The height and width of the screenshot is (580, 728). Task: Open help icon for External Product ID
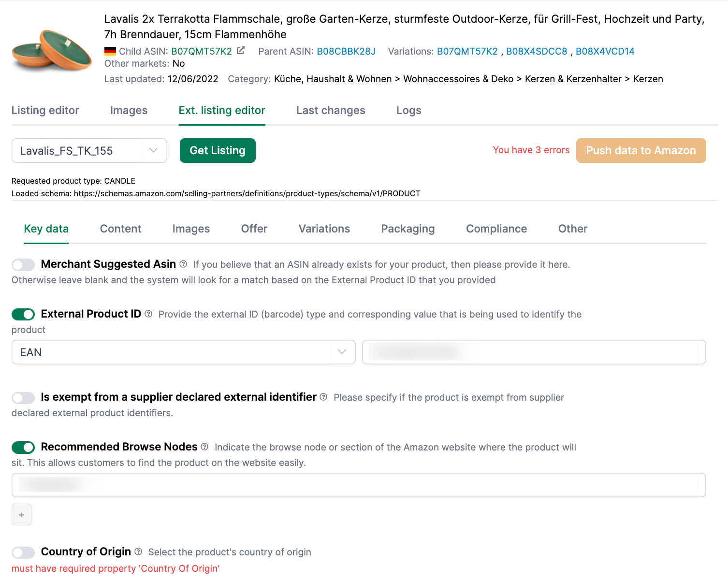pyautogui.click(x=148, y=314)
